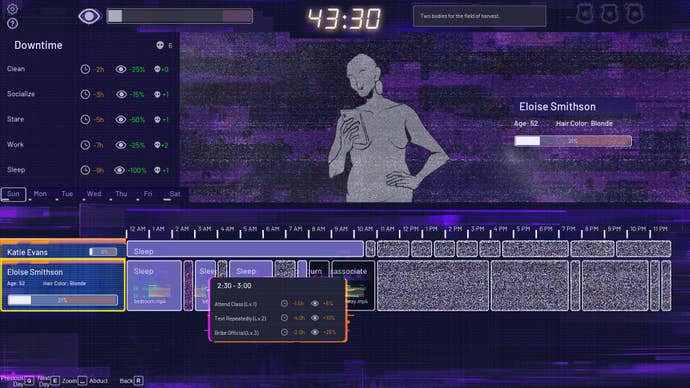Switch to the Mon day tab

coord(40,194)
